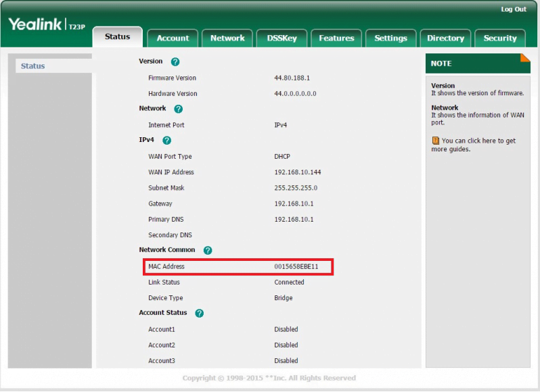
Task: Click the WAN IP address 192.168.10.144
Action: (x=298, y=172)
